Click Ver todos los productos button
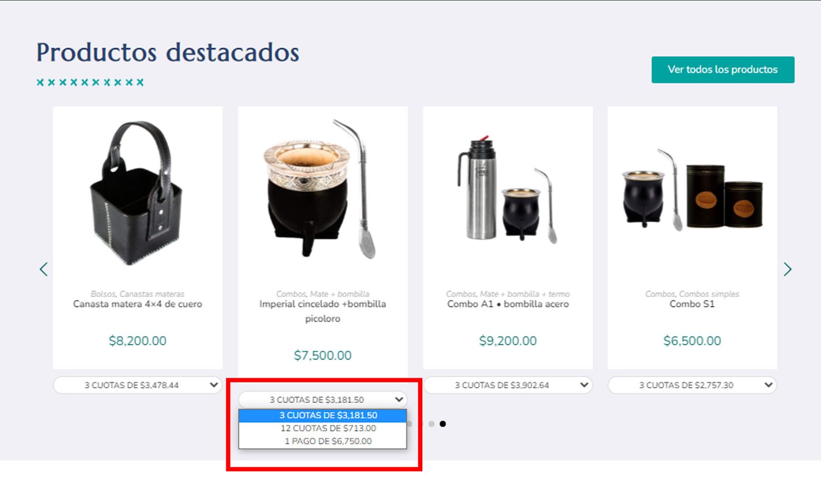 point(723,69)
